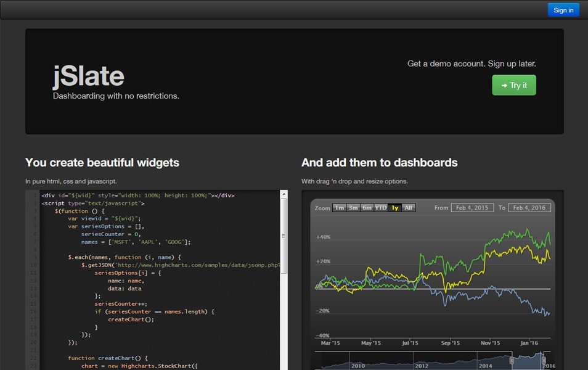Click the '<script type="text/javascript">' code line
The image size is (588, 370).
[93, 203]
